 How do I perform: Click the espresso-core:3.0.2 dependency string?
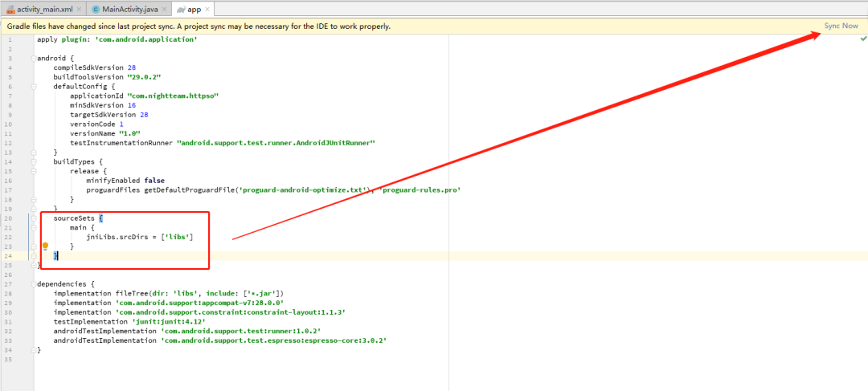pyautogui.click(x=273, y=340)
